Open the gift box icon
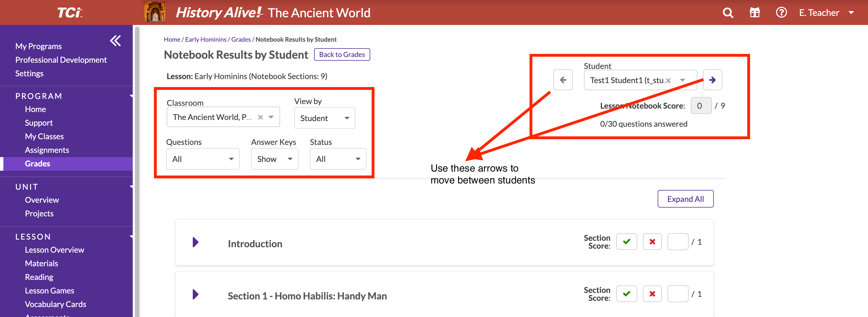This screenshot has width=868, height=317. pyautogui.click(x=754, y=13)
